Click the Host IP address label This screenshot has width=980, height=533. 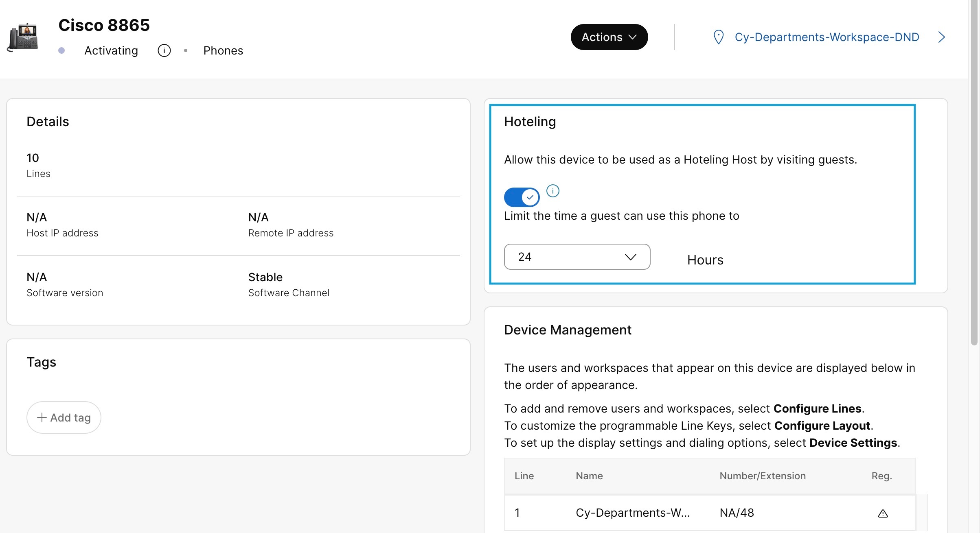point(62,233)
